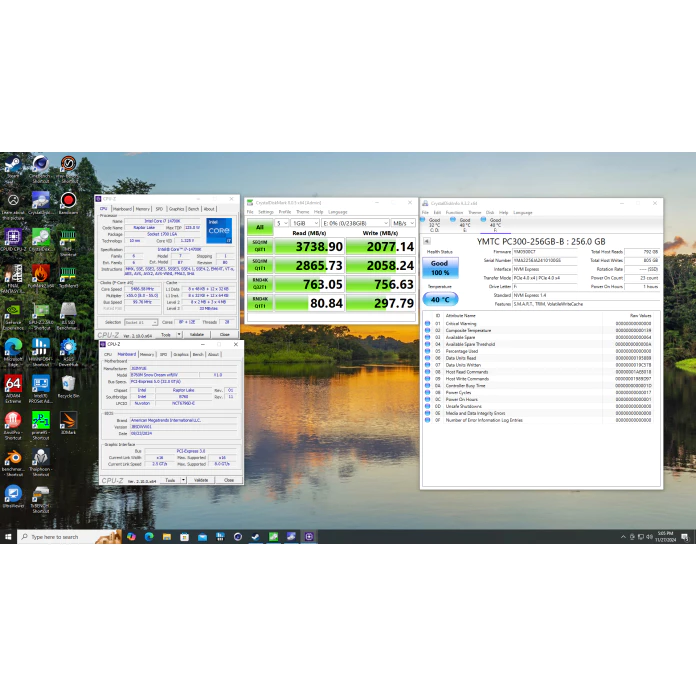Open the Windows Start button
Image resolution: width=696 pixels, height=696 pixels.
point(8,537)
